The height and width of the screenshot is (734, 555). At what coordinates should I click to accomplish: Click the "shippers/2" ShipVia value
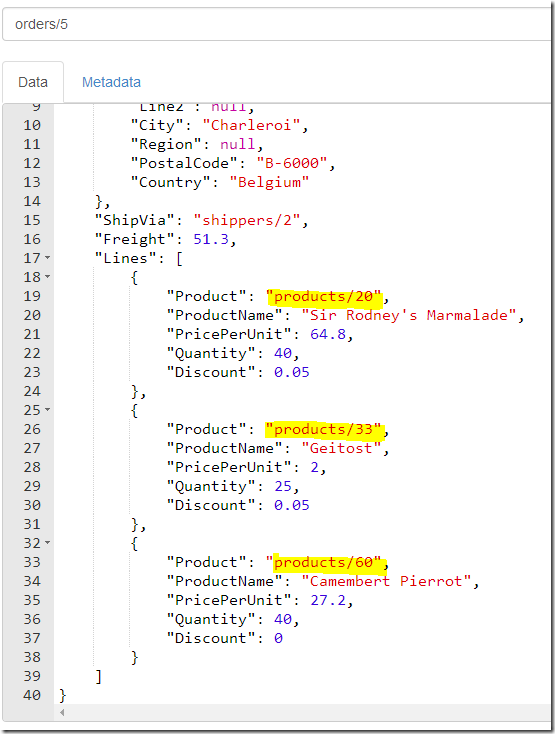[x=247, y=220]
